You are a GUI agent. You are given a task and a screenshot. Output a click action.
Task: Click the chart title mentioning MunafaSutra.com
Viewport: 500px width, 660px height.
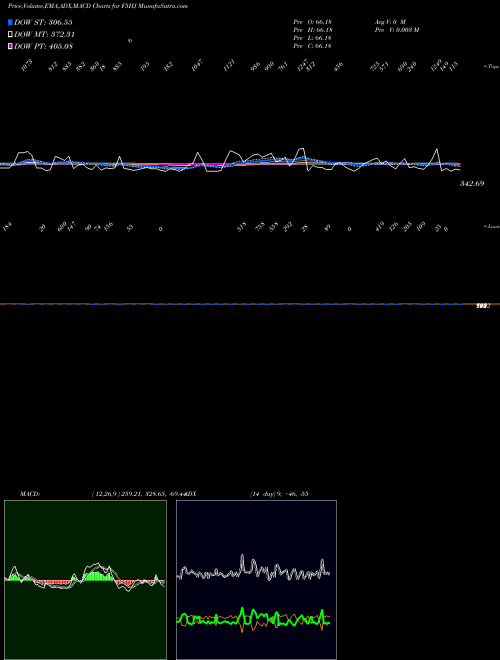pos(98,6)
